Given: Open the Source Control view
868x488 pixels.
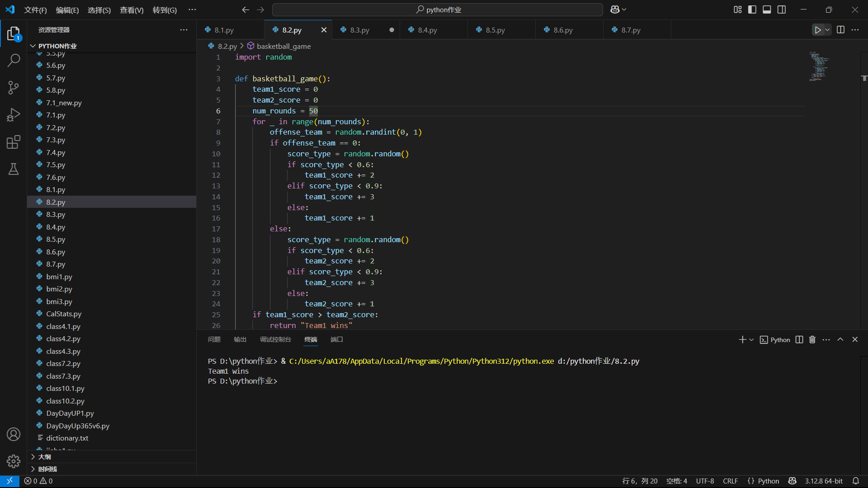Looking at the screenshot, I should coord(14,88).
